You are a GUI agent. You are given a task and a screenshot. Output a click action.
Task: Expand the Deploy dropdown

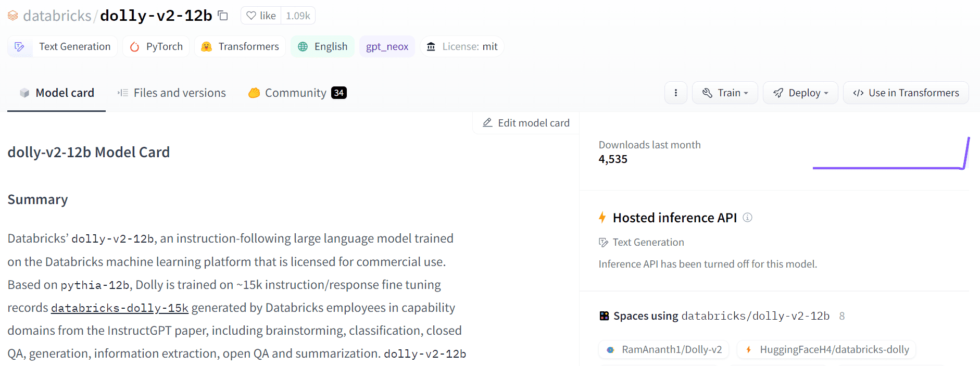800,93
